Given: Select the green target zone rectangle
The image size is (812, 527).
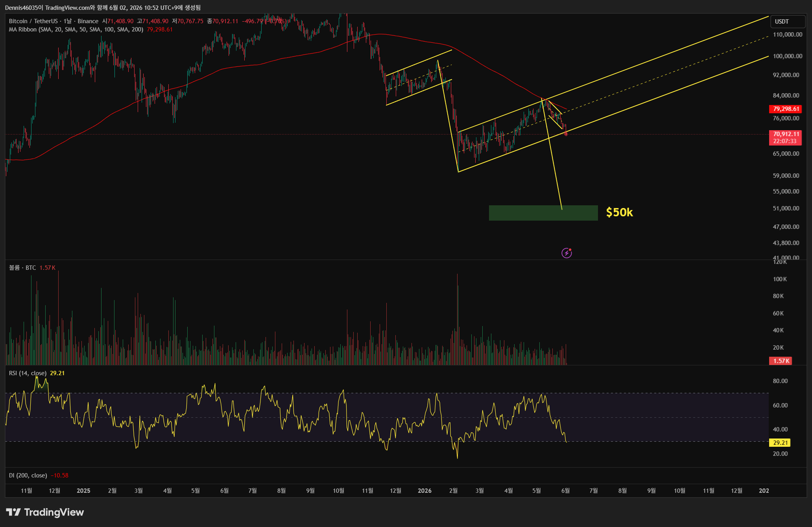Looking at the screenshot, I should click(x=543, y=213).
